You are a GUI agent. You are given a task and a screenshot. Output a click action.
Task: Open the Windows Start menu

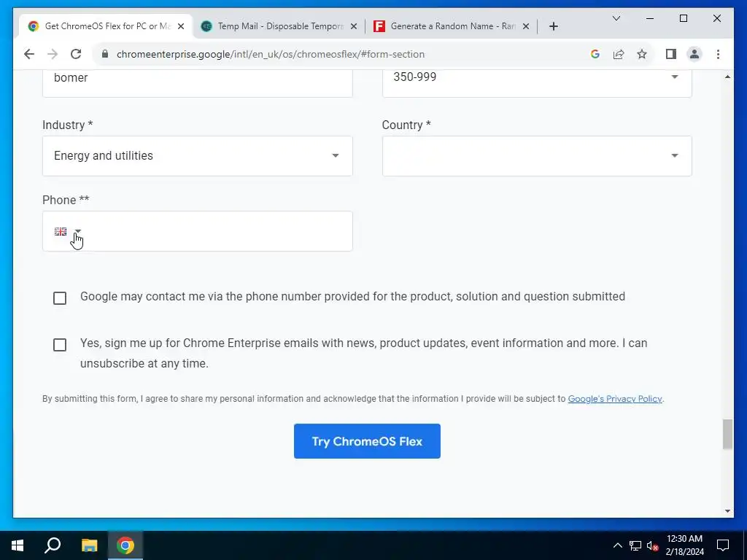tap(18, 545)
